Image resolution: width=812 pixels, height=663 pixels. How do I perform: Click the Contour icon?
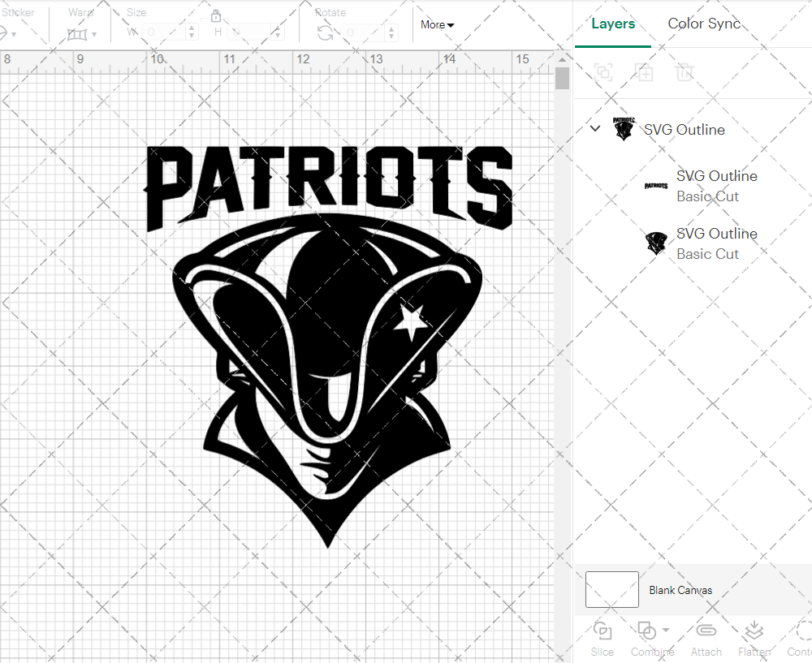802,631
